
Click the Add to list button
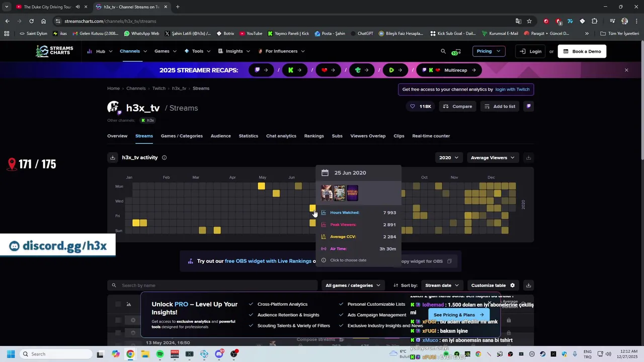[x=500, y=107]
